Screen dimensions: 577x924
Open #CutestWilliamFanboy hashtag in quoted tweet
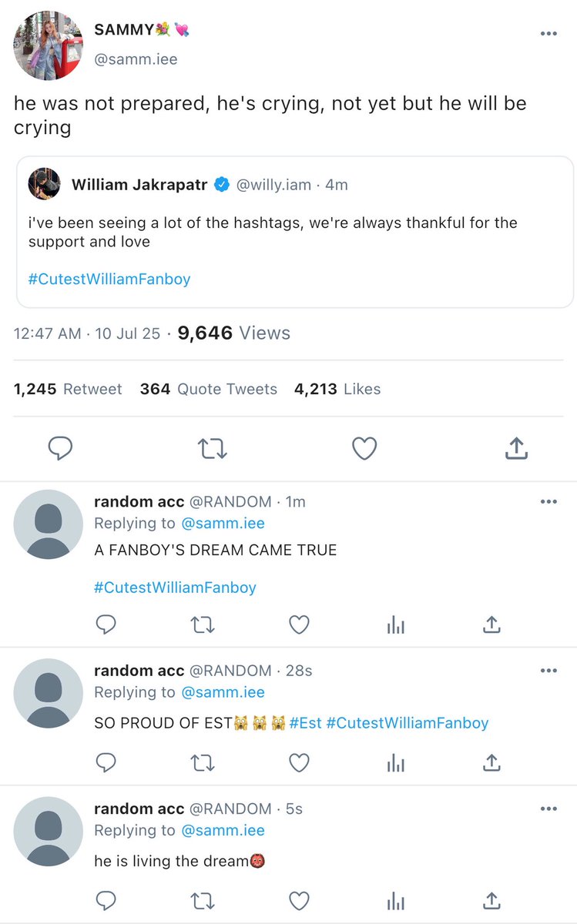click(x=109, y=279)
